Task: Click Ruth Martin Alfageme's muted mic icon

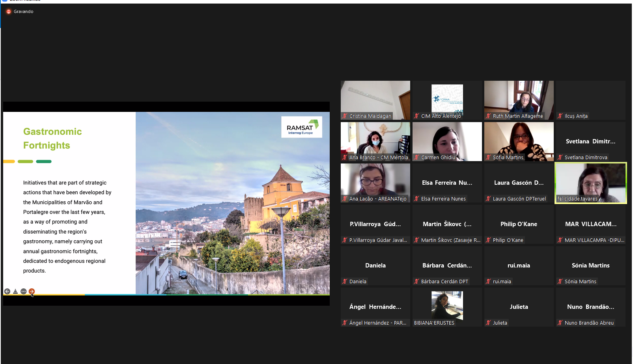Action: 488,116
